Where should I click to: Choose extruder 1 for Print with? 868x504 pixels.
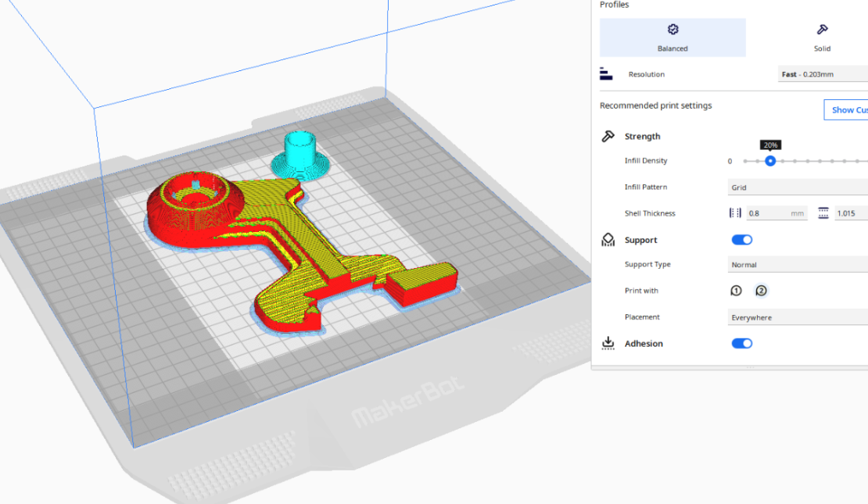736,291
